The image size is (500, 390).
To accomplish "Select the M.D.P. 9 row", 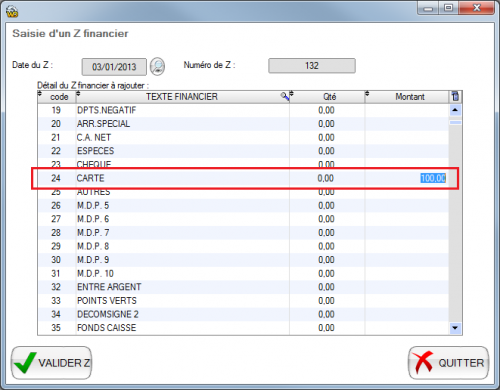I will point(243,260).
